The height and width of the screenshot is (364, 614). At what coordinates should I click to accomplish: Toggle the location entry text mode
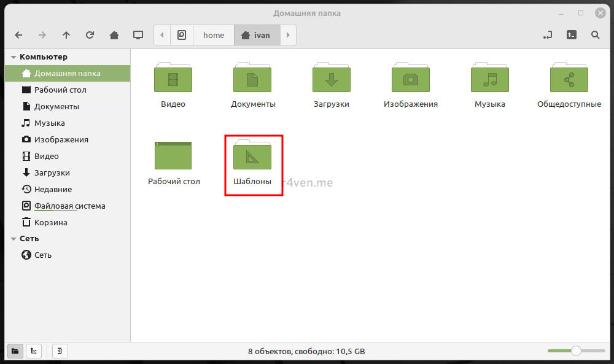coord(548,35)
